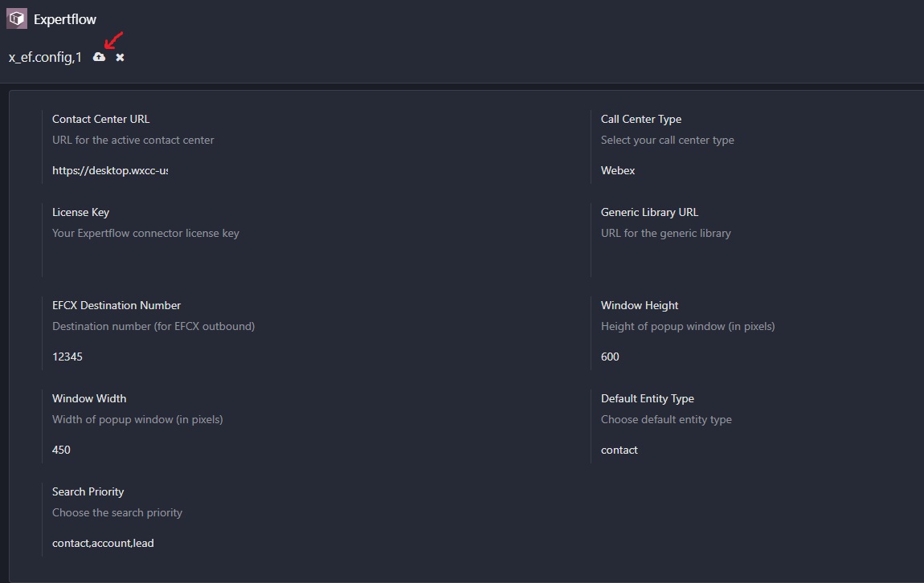Click the Window Height label
The image size is (924, 583).
coord(640,305)
